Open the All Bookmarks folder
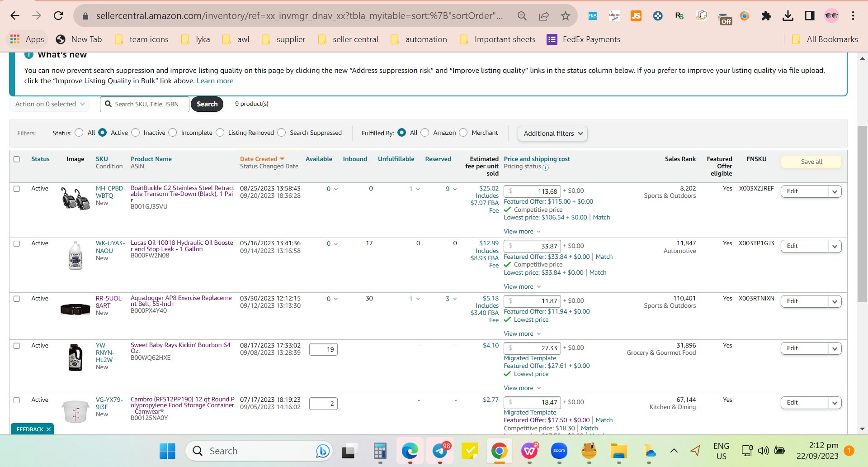Viewport: 868px width, 467px height. 825,39
